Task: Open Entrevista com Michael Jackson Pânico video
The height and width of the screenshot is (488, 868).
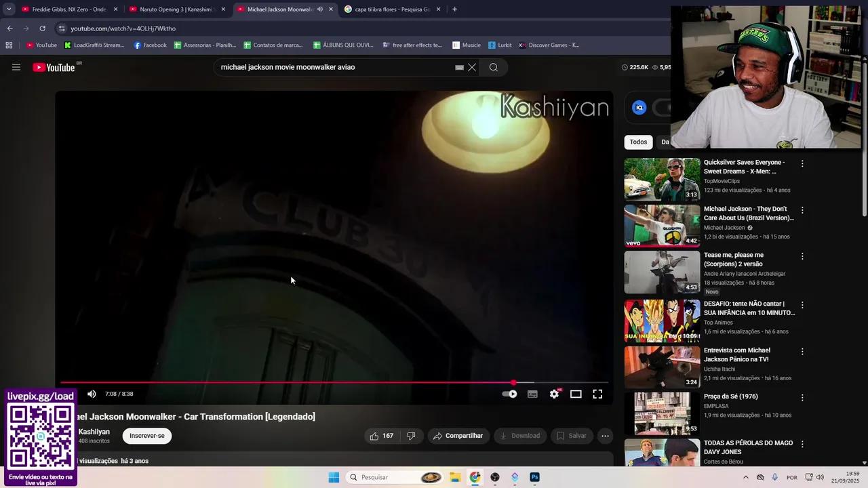Action: pyautogui.click(x=737, y=354)
